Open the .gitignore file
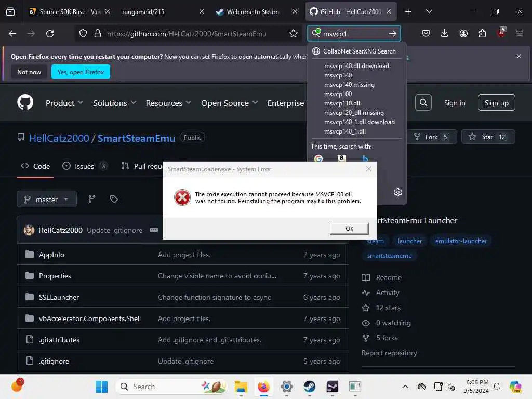Screen dimensions: 532x399 coord(54,362)
